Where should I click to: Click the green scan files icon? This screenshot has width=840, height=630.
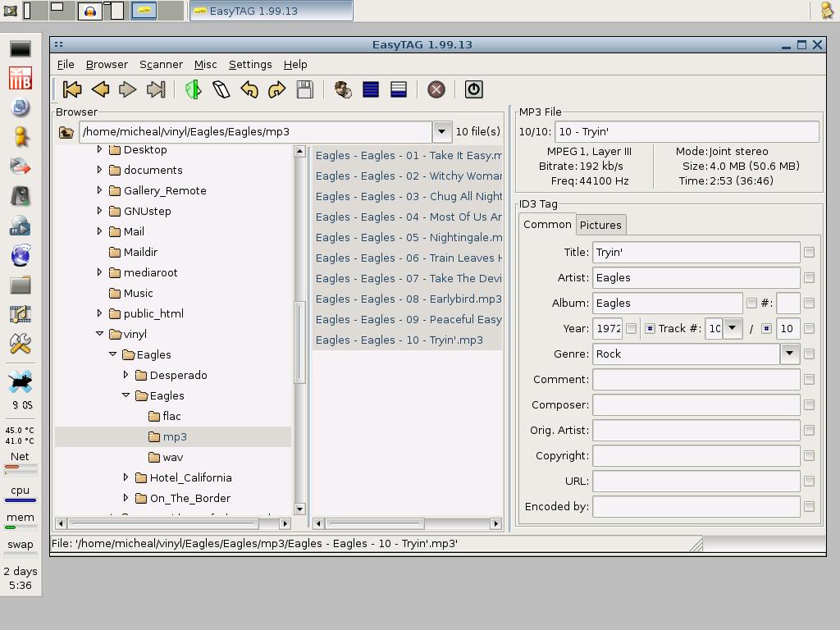194,89
